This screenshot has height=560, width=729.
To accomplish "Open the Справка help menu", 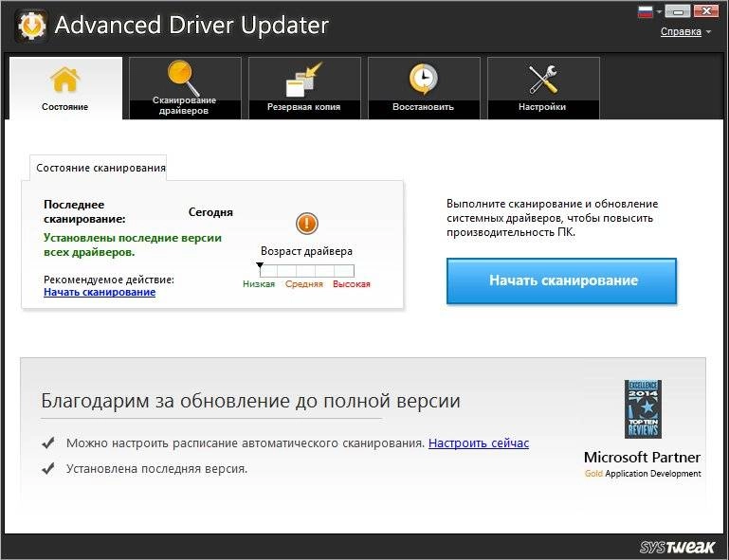I will coord(685,31).
